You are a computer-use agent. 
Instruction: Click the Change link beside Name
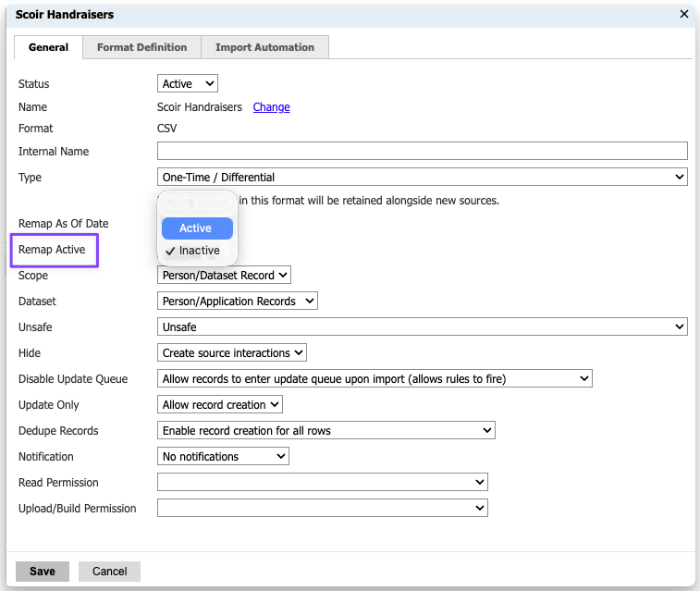(271, 107)
